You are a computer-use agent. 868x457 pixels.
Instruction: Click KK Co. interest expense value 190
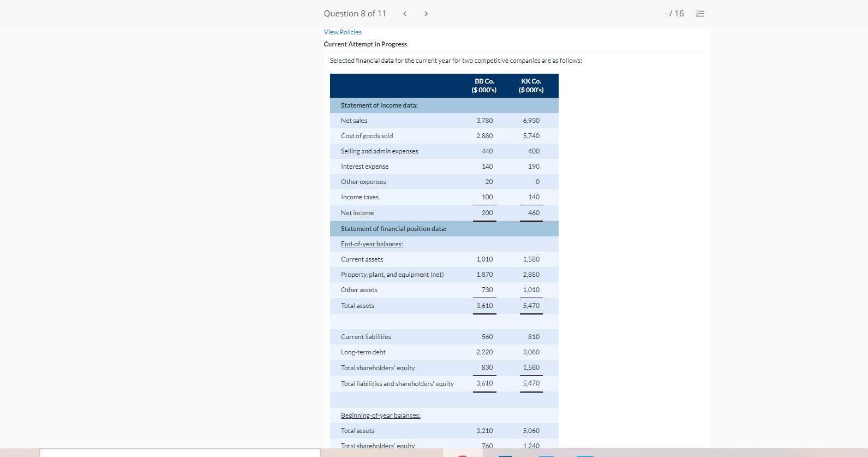tap(534, 167)
